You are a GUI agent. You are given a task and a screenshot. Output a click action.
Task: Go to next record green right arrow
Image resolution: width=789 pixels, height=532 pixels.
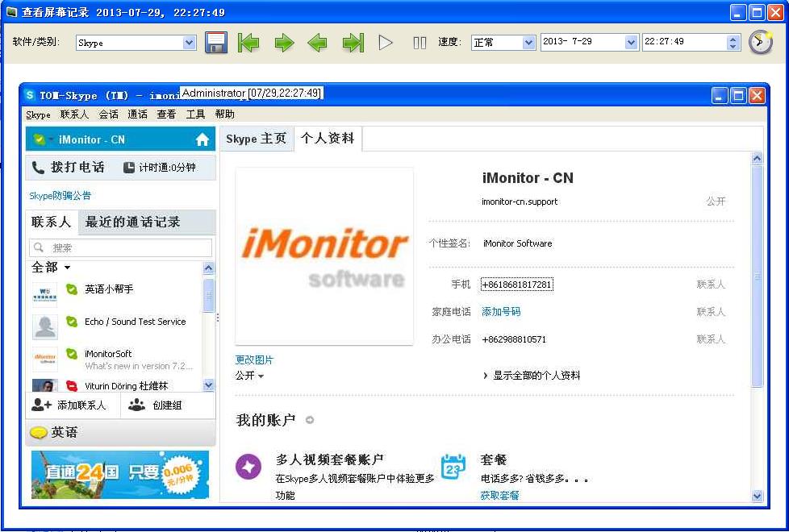click(284, 43)
